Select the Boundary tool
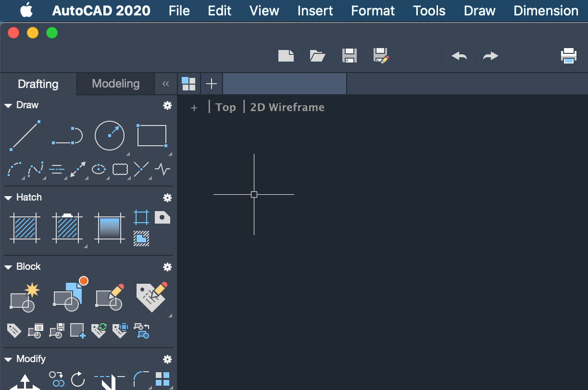The width and height of the screenshot is (588, 390). [141, 217]
